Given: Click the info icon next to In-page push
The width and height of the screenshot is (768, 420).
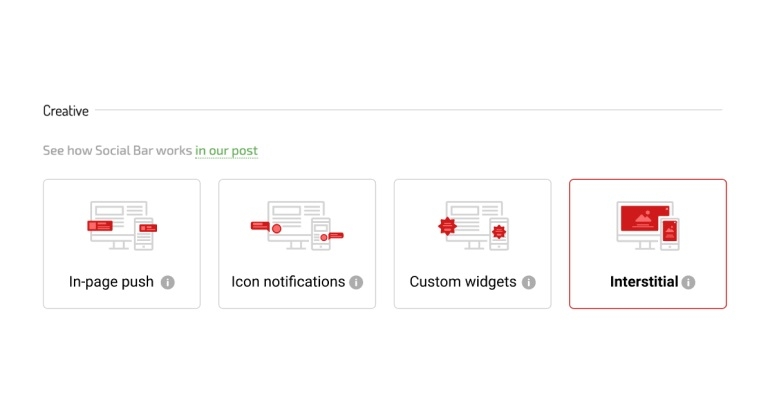Looking at the screenshot, I should click(168, 282).
